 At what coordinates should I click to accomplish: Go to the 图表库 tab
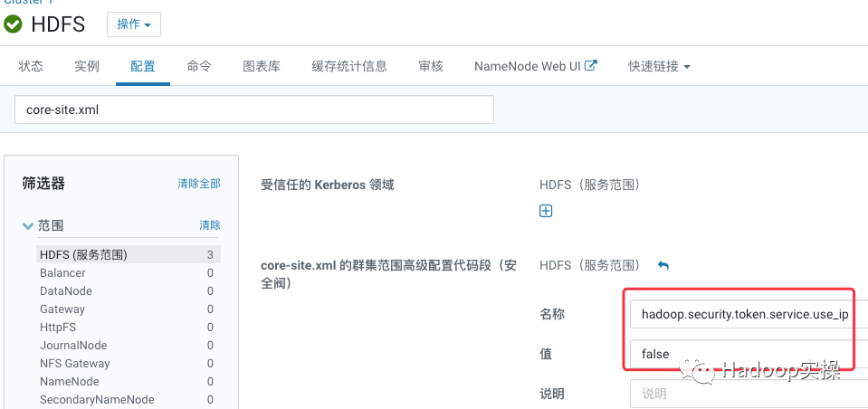(262, 66)
